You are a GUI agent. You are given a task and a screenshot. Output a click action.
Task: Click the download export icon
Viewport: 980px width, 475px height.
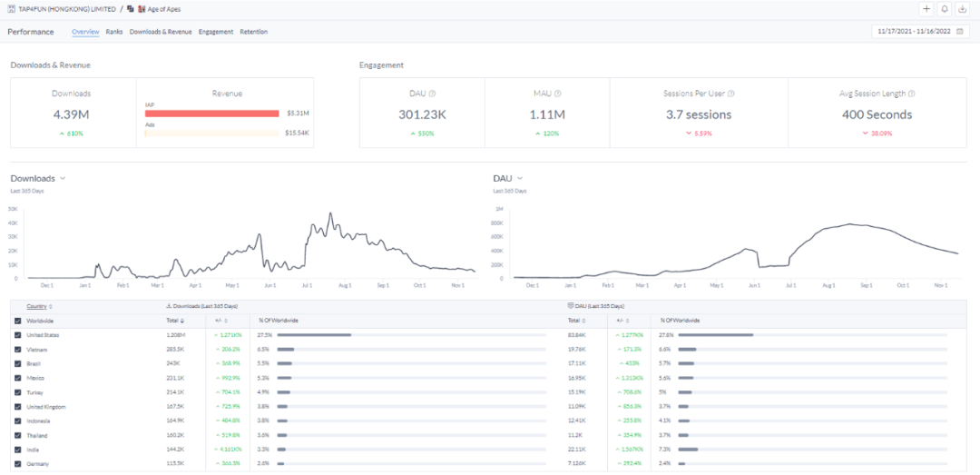[963, 9]
